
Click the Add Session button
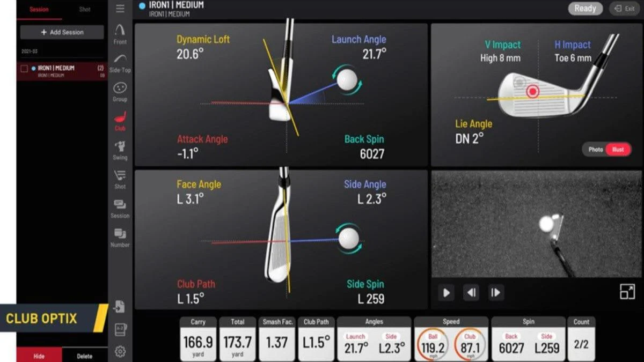click(62, 32)
